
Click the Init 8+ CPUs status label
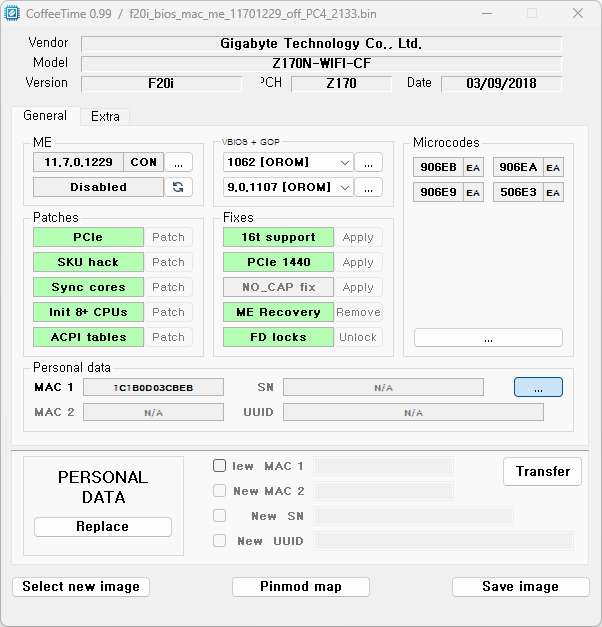tap(88, 312)
